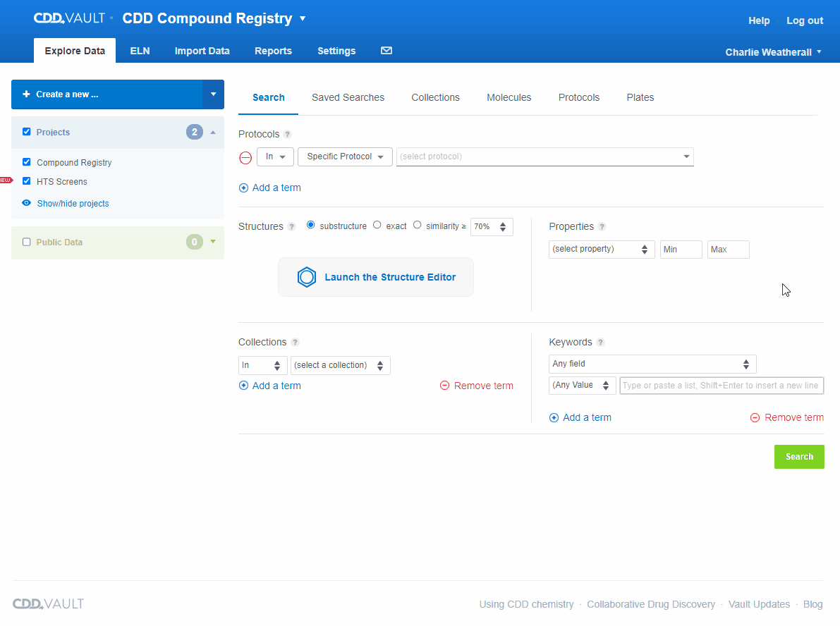Open the select protocol combo box

coord(544,156)
